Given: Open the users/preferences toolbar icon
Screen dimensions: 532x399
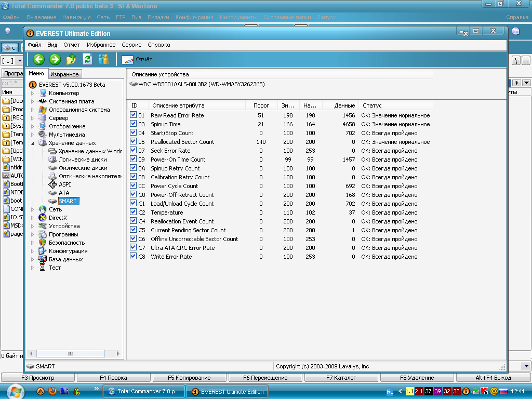Looking at the screenshot, I should pyautogui.click(x=103, y=59).
